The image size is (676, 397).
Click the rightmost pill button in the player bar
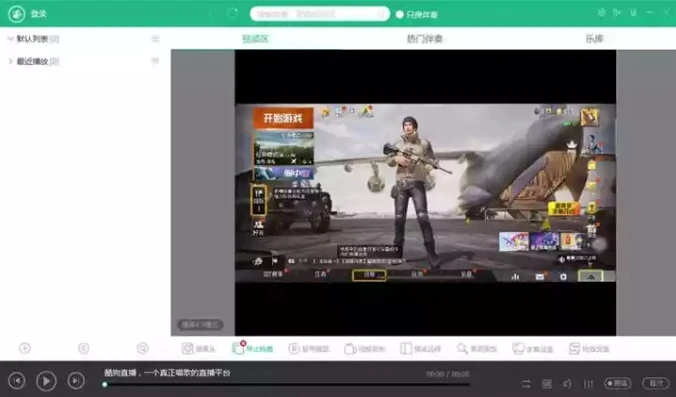coord(656,383)
